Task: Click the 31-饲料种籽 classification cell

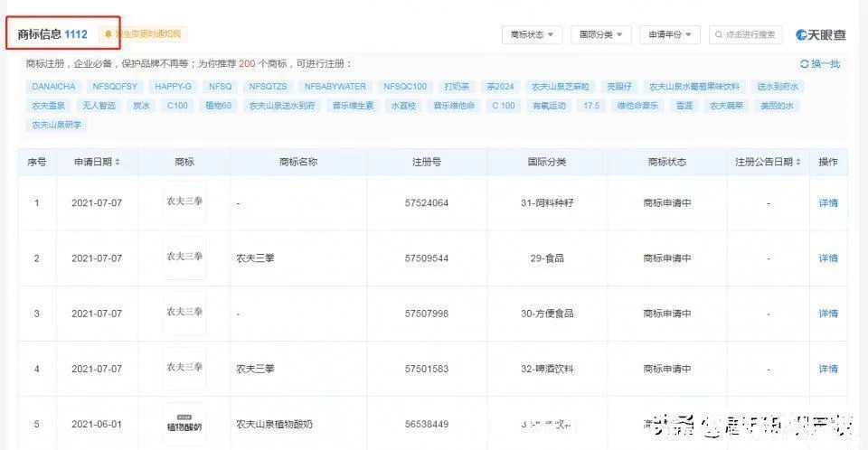Action: (547, 203)
